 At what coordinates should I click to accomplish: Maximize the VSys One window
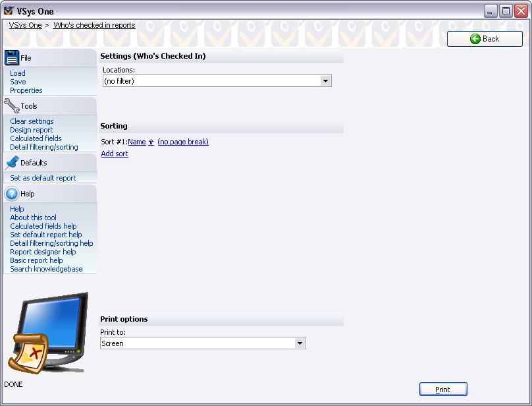(506, 11)
